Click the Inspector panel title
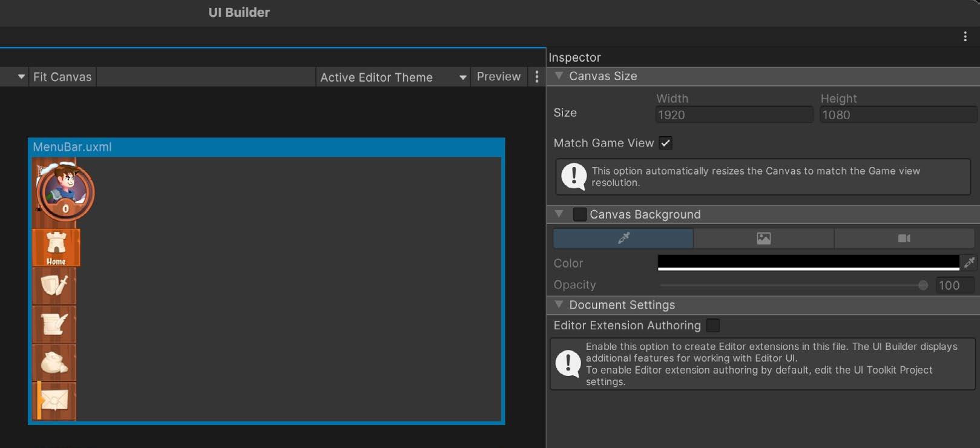980x448 pixels. click(x=574, y=58)
